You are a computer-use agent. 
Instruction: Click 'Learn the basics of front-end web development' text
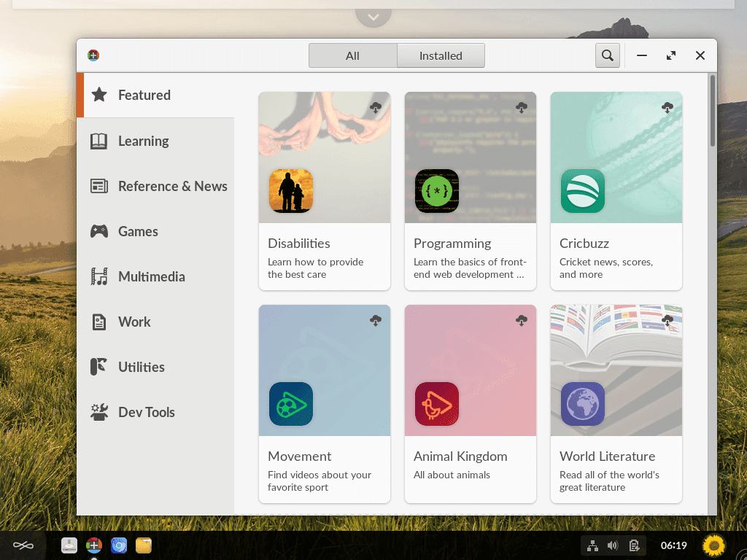pos(470,268)
